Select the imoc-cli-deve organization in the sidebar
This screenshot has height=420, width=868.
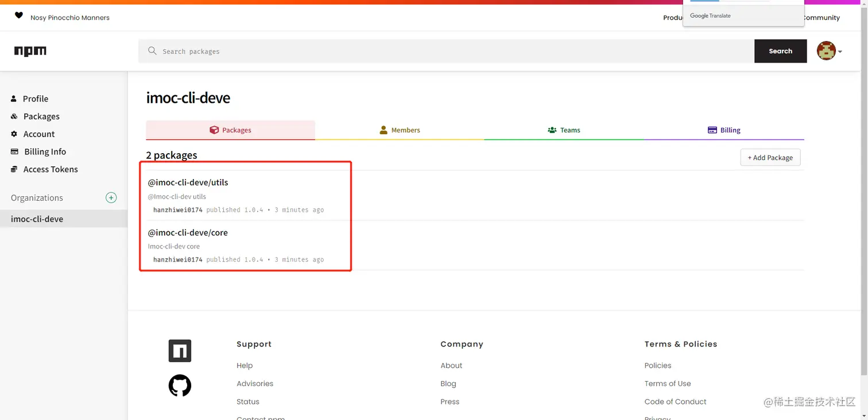click(x=64, y=219)
